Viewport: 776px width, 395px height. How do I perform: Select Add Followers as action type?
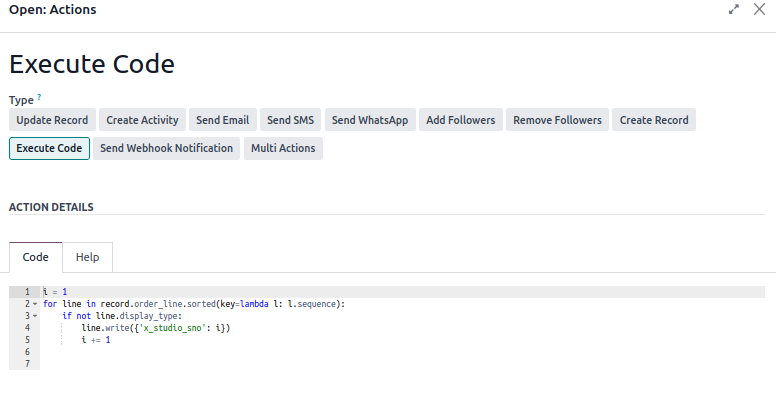tap(461, 120)
